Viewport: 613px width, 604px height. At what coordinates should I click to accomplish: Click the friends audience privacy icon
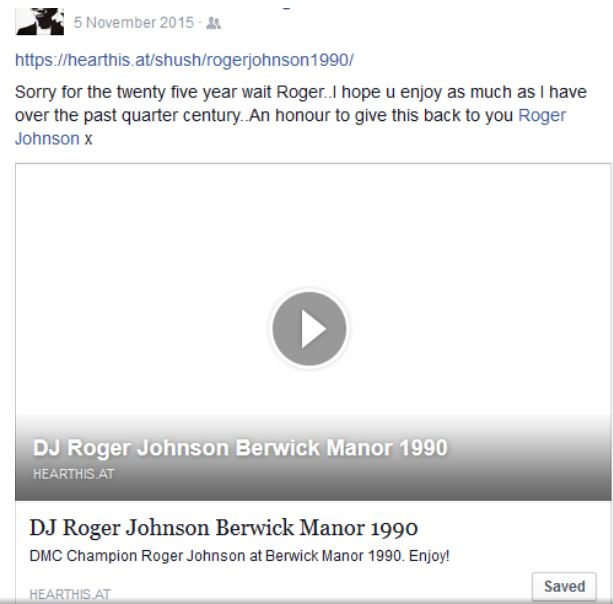(x=213, y=23)
